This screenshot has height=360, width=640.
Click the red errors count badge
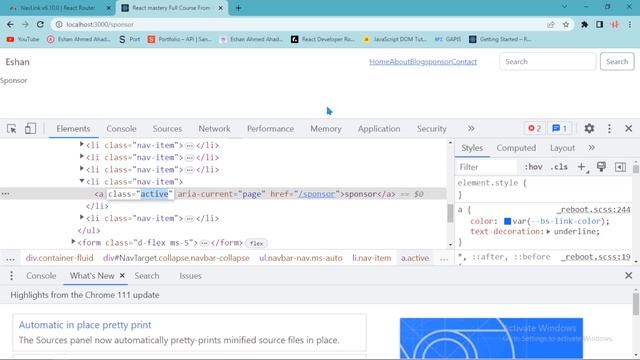click(x=534, y=129)
